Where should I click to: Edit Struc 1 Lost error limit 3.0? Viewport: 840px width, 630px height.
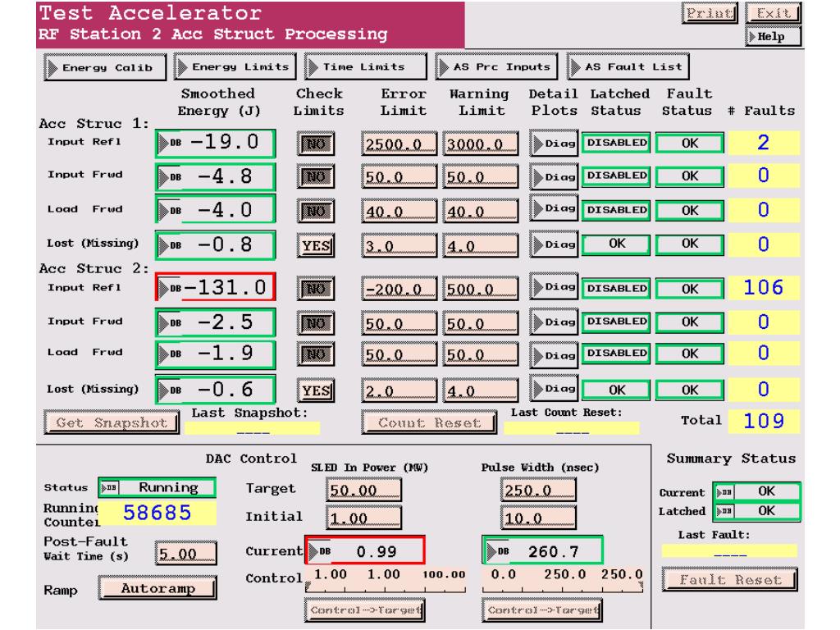pos(399,246)
